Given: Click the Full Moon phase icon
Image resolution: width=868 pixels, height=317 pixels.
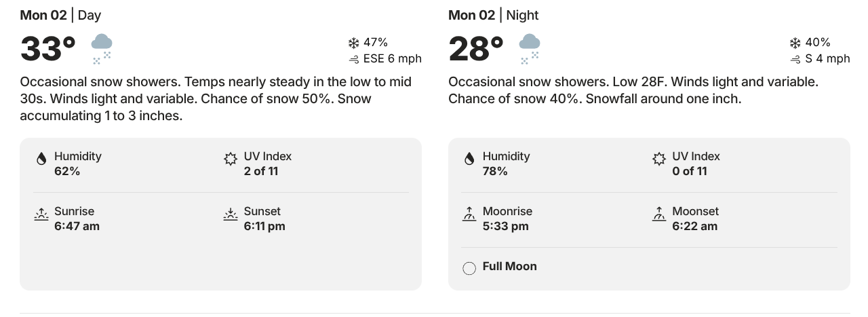Looking at the screenshot, I should point(469,268).
